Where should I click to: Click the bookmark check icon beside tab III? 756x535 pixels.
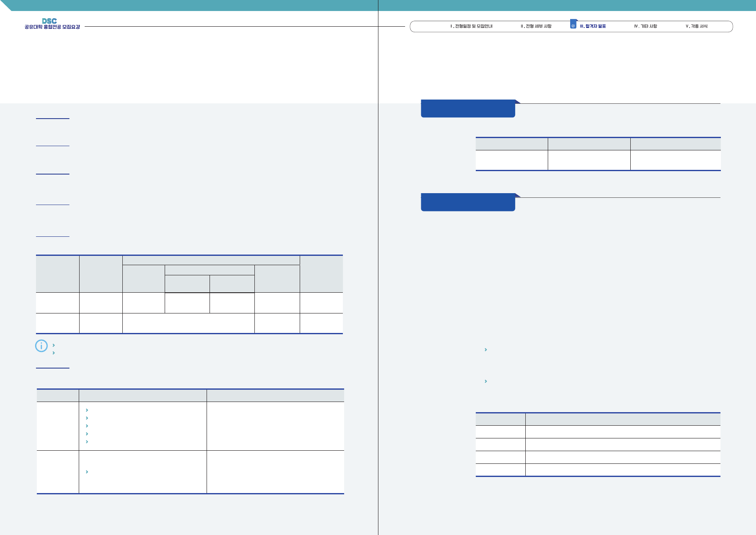573,25
